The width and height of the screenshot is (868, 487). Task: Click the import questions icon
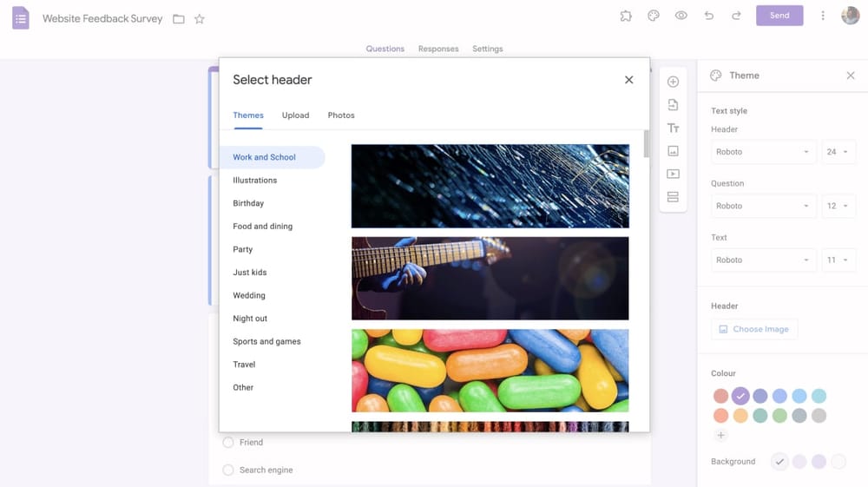click(673, 105)
